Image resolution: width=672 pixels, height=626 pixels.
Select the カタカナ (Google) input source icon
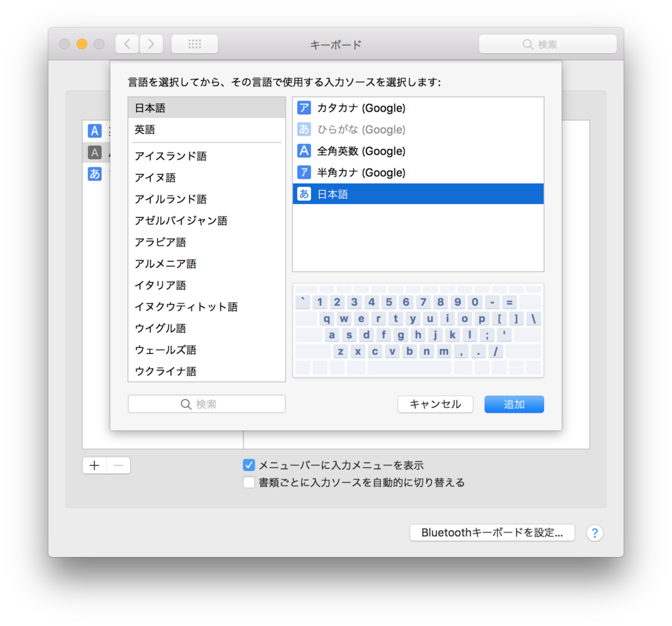click(x=303, y=108)
